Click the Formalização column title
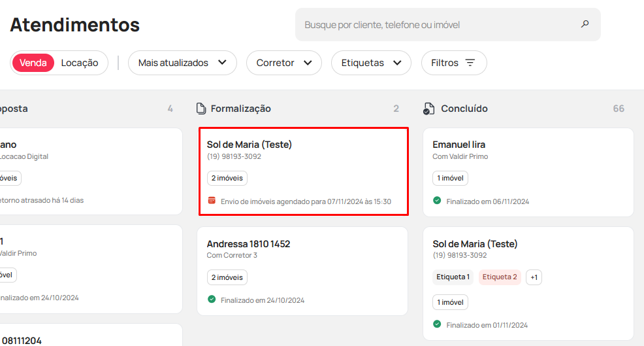Screen dimensions: 644x346 tap(240, 109)
